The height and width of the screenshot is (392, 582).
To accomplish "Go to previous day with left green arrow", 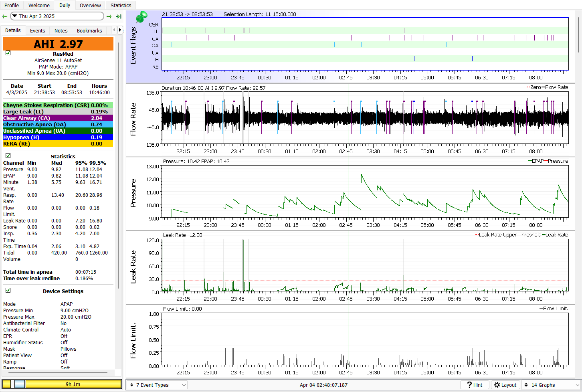I will tap(5, 16).
